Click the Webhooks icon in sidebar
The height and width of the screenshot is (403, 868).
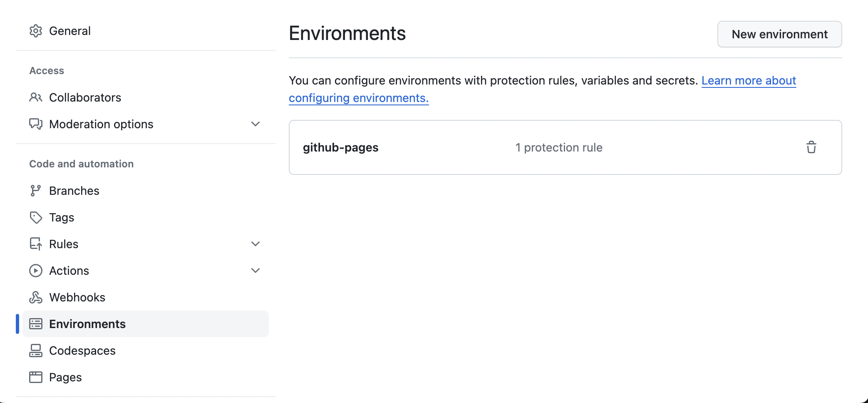click(x=36, y=297)
